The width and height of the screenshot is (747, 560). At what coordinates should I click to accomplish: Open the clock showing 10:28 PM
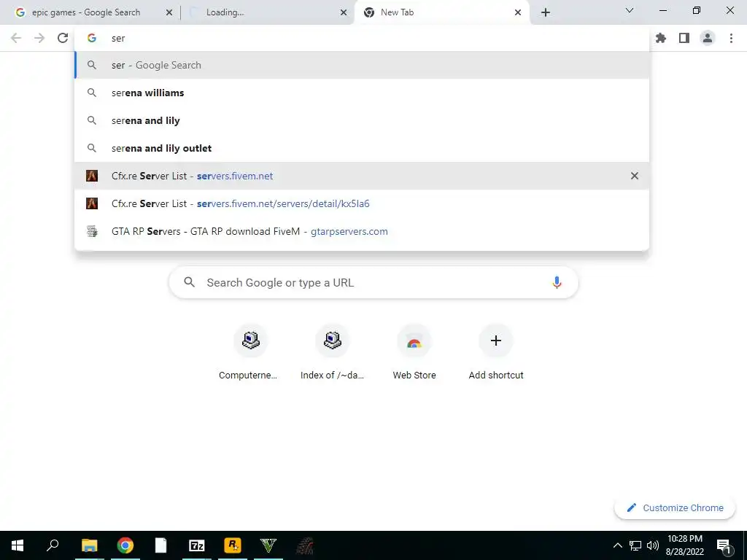pyautogui.click(x=684, y=545)
